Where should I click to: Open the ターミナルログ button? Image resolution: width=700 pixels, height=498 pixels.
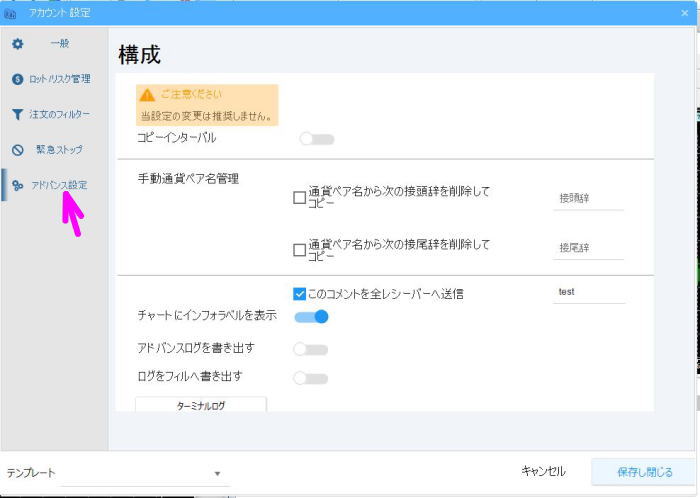click(x=201, y=405)
